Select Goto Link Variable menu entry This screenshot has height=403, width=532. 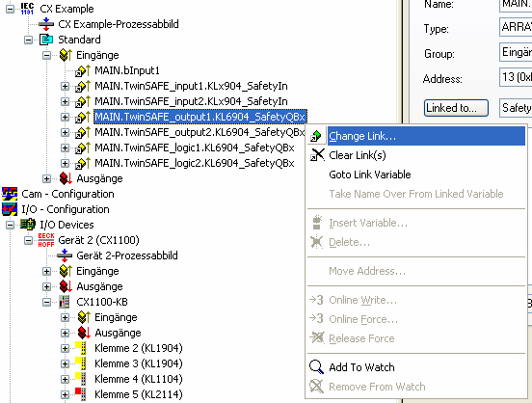(416, 175)
